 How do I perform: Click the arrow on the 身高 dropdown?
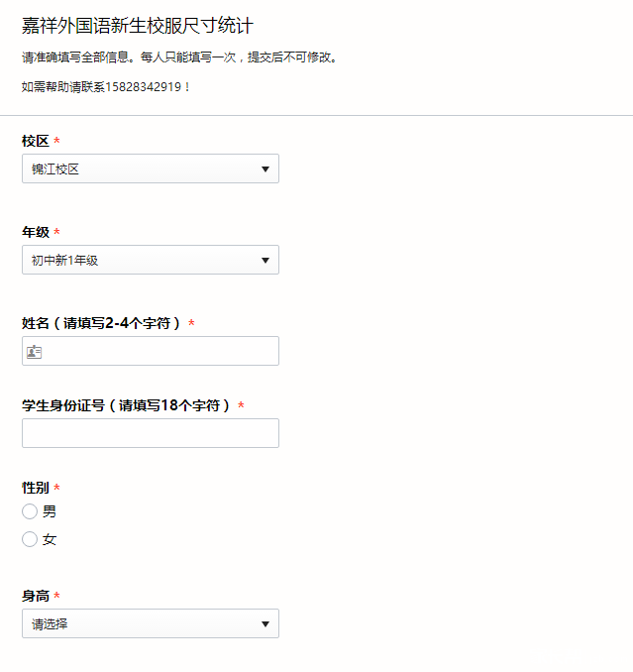pos(264,624)
